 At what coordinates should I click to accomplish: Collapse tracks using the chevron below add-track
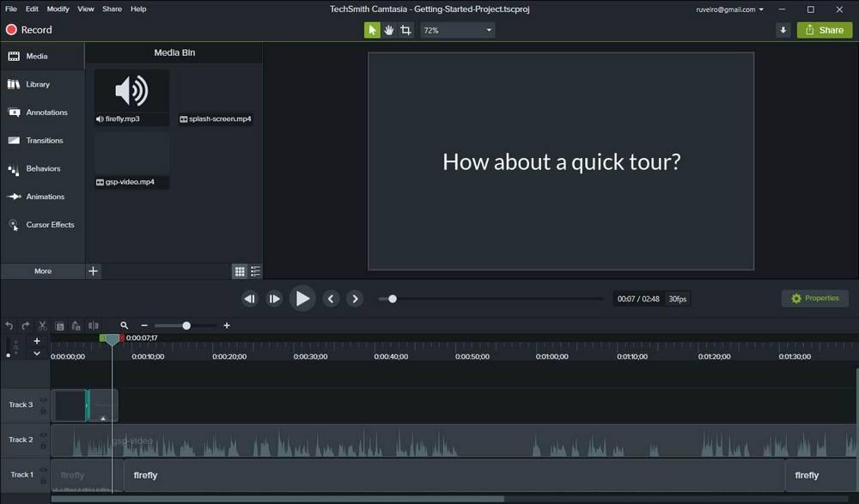[37, 354]
